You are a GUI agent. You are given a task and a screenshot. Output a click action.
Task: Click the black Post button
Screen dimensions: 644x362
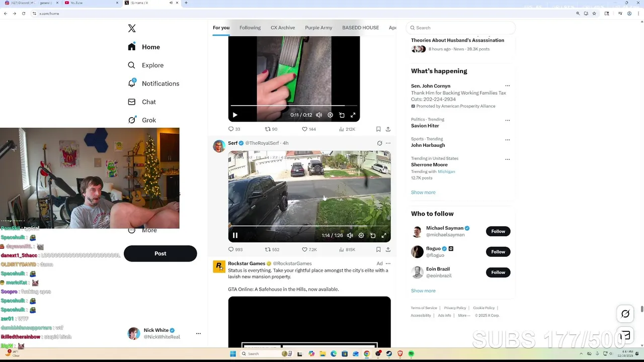pos(160,253)
